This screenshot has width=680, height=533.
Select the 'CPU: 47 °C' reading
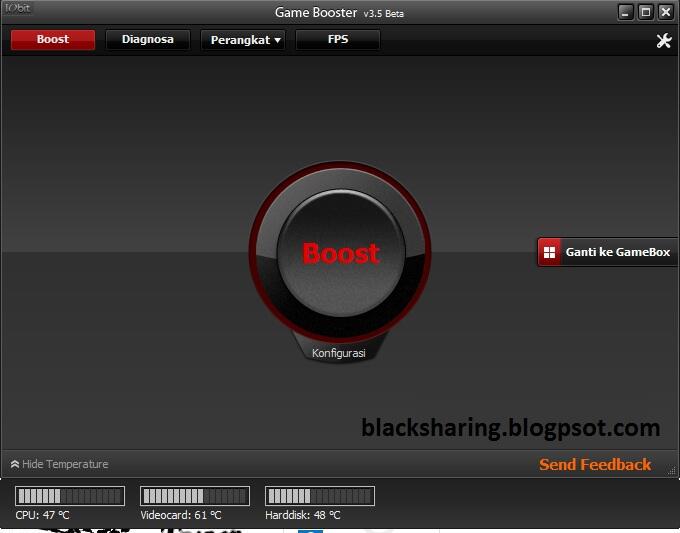pyautogui.click(x=42, y=515)
